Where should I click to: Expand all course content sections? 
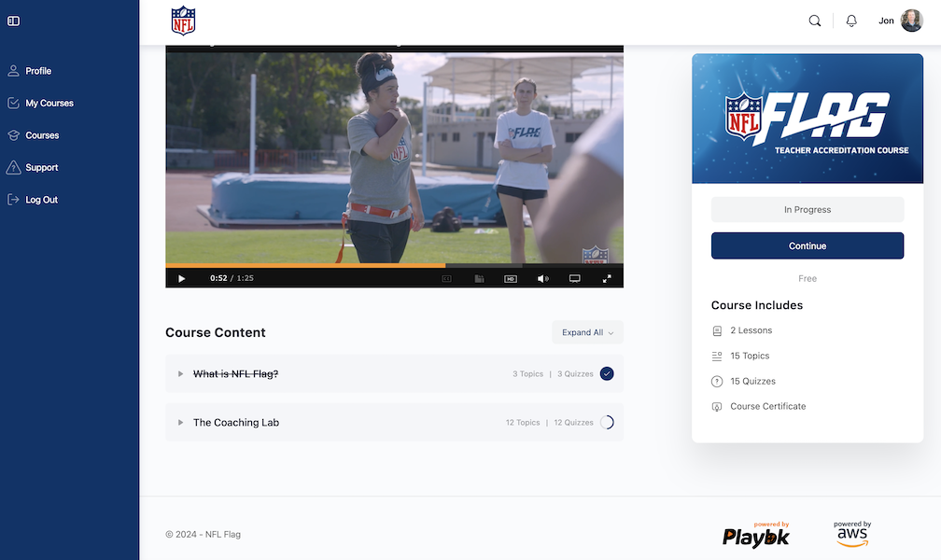[x=587, y=332]
